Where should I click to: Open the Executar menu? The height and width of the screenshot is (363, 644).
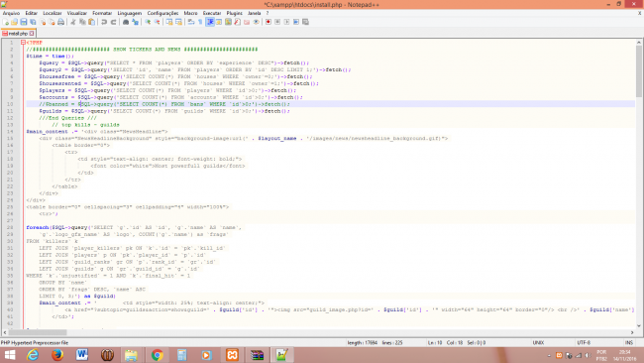coord(212,13)
